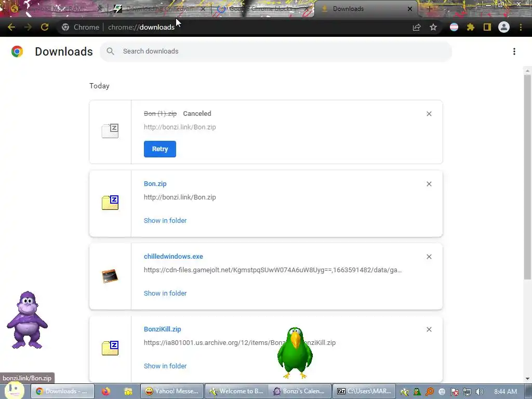Click the chilledwindows.exe file icon
This screenshot has height=399, width=532.
pos(110,276)
